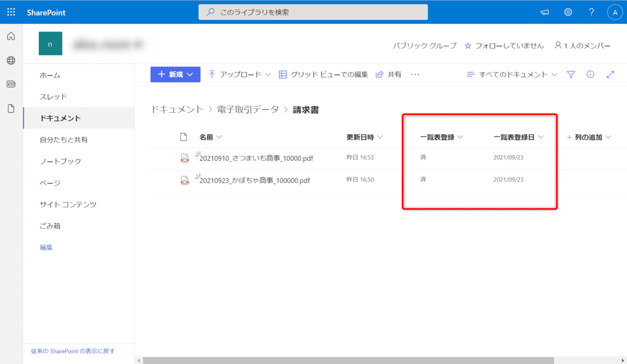This screenshot has height=364, width=627.
Task: Click the 編集 link in the sidebar
Action: [46, 246]
